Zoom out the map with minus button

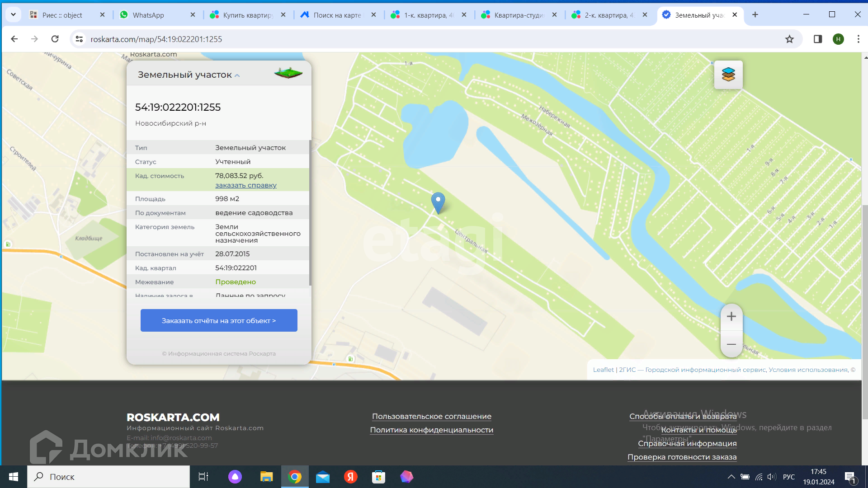click(x=731, y=344)
